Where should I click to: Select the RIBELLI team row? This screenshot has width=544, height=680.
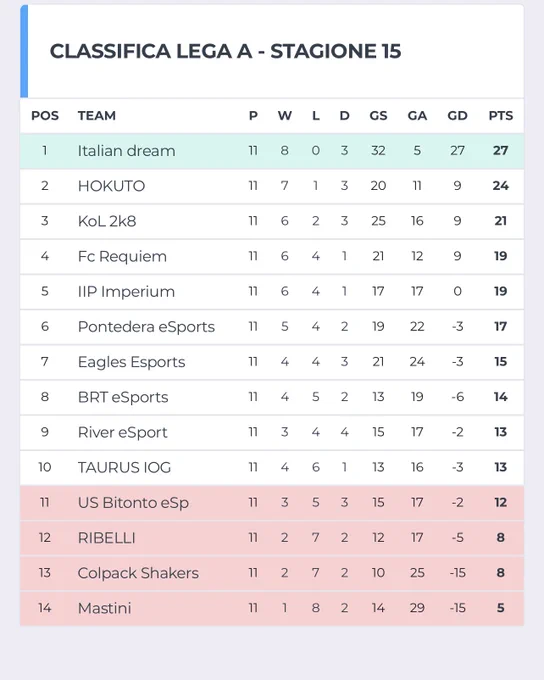coord(272,538)
